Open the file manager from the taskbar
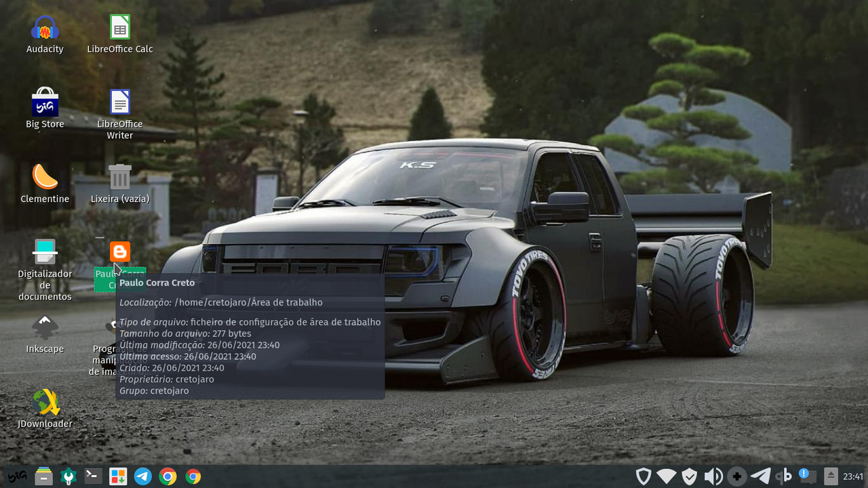Viewport: 868px width, 488px height. tap(43, 476)
